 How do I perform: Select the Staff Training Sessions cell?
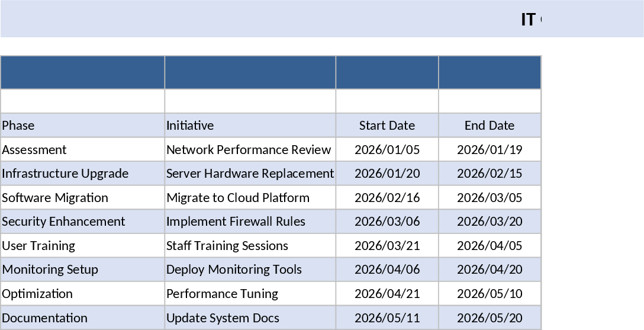[x=249, y=245]
